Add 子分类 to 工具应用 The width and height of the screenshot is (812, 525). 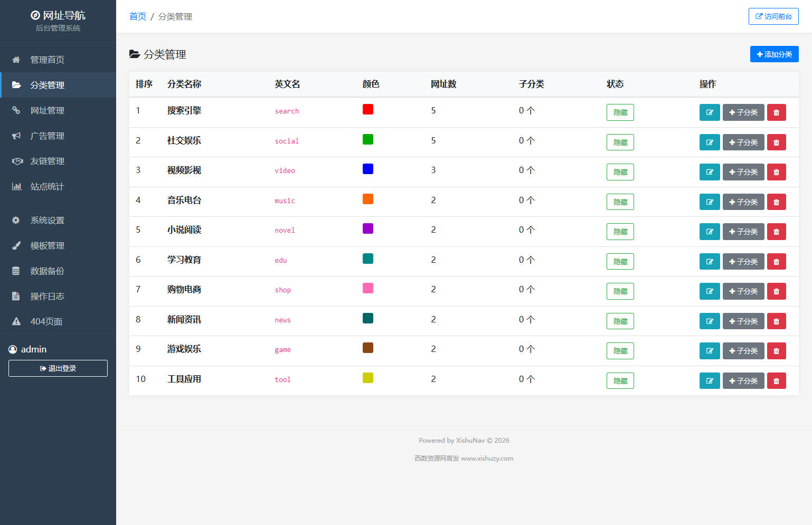point(743,381)
